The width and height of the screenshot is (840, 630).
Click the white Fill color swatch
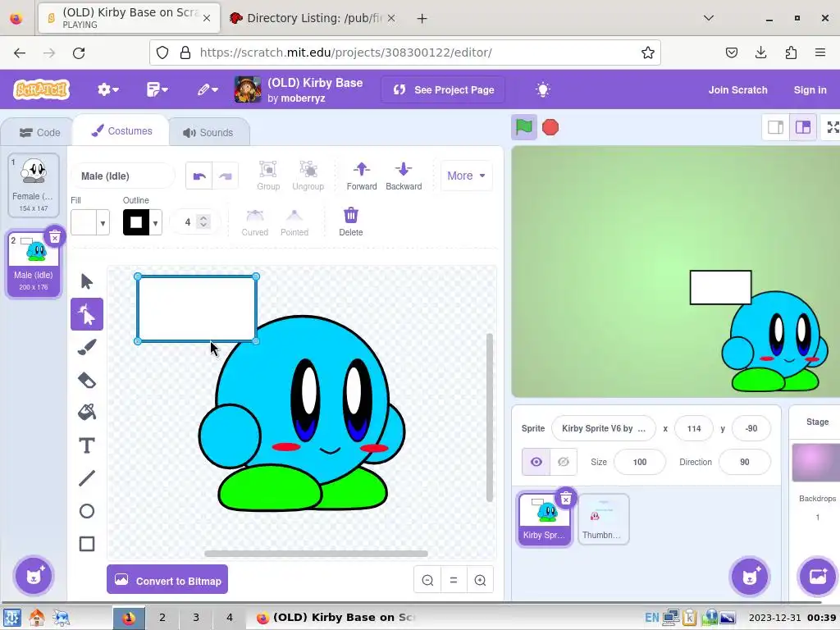84,222
